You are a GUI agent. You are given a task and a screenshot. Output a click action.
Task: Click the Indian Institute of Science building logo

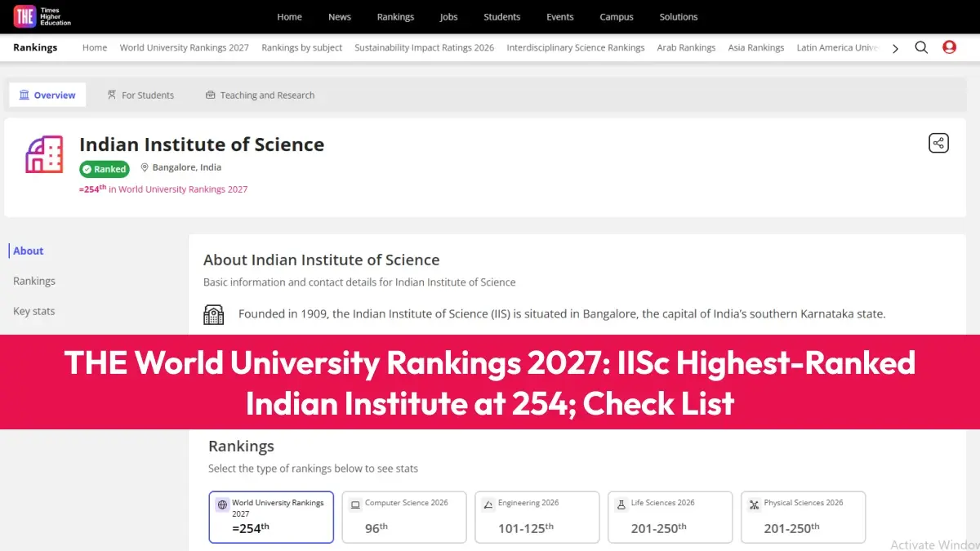[x=44, y=154]
